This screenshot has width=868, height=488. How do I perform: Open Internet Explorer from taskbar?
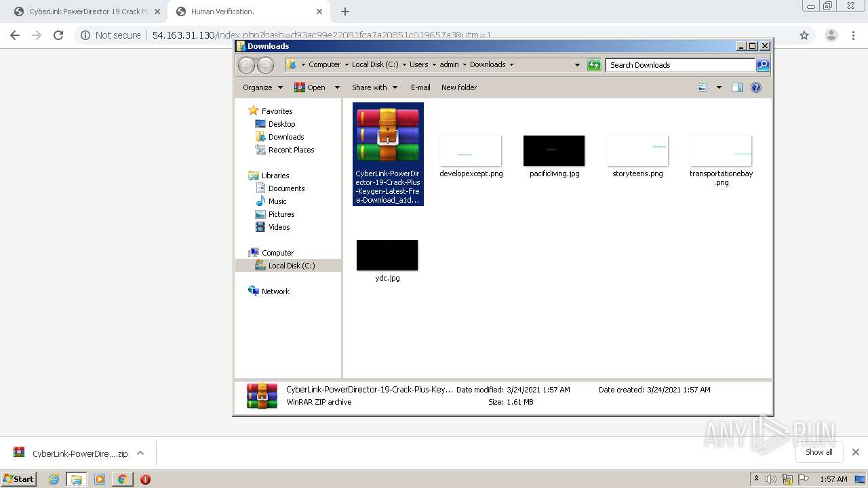point(54,479)
